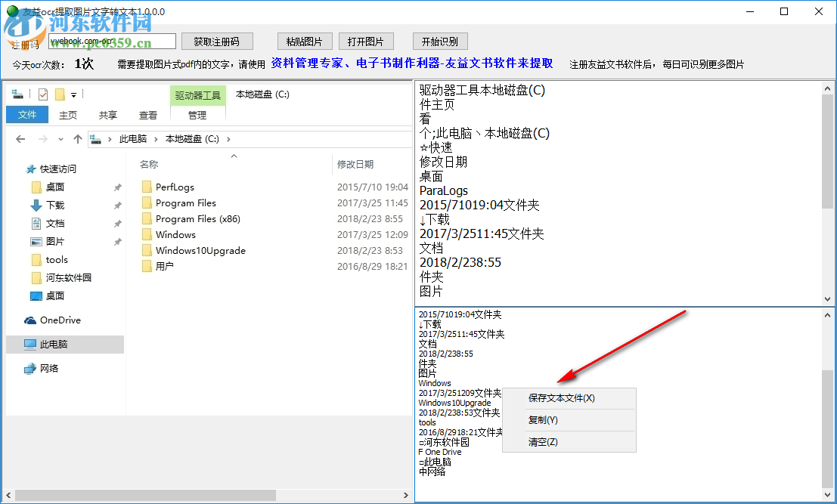The height and width of the screenshot is (504, 837).
Task: Click the Back navigation arrow icon
Action: coord(20,138)
